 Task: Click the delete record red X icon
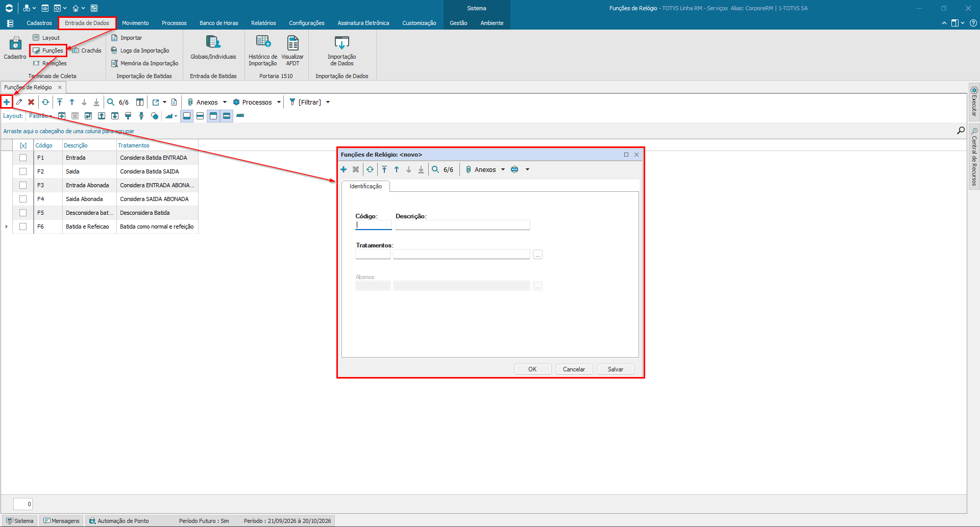point(31,102)
